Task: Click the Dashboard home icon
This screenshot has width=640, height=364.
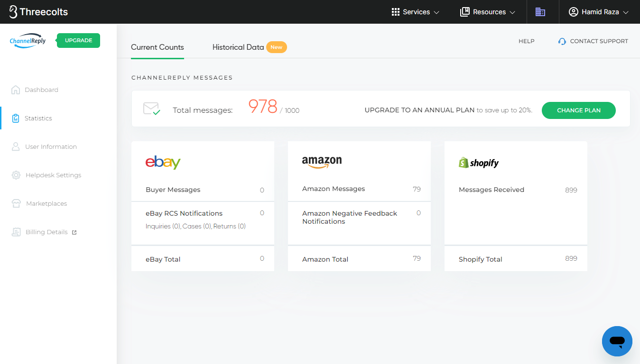Action: (x=16, y=90)
